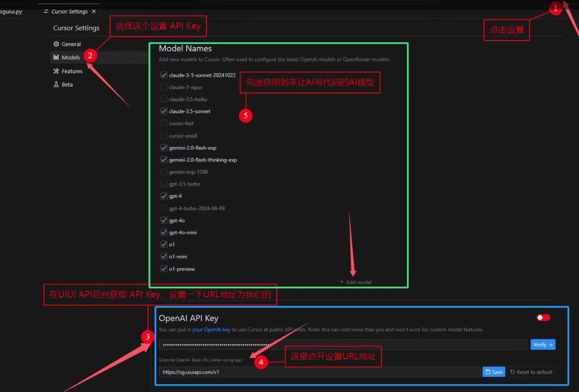Click the plus icon beside Add model
The height and width of the screenshot is (392, 579).
pos(341,282)
